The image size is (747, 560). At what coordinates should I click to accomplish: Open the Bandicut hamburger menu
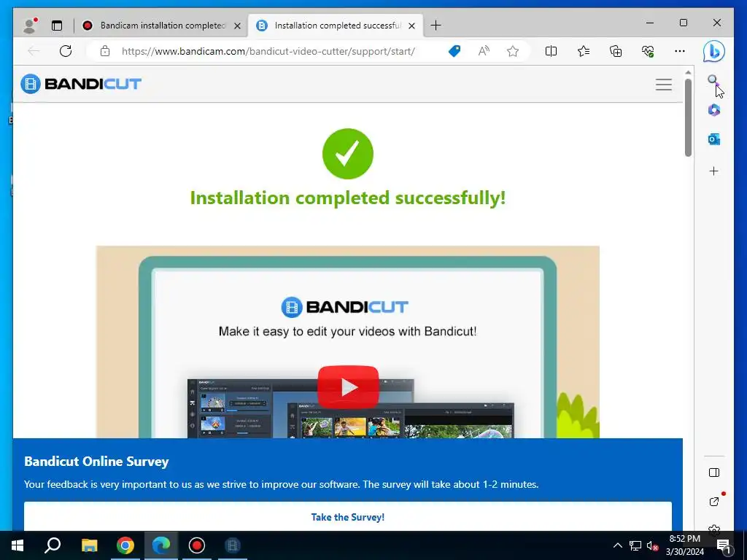[x=663, y=85]
